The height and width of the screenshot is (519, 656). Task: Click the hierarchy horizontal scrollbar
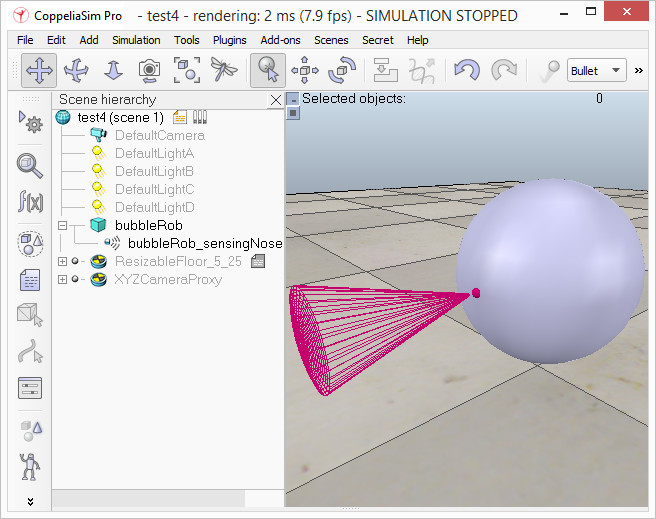(x=148, y=499)
